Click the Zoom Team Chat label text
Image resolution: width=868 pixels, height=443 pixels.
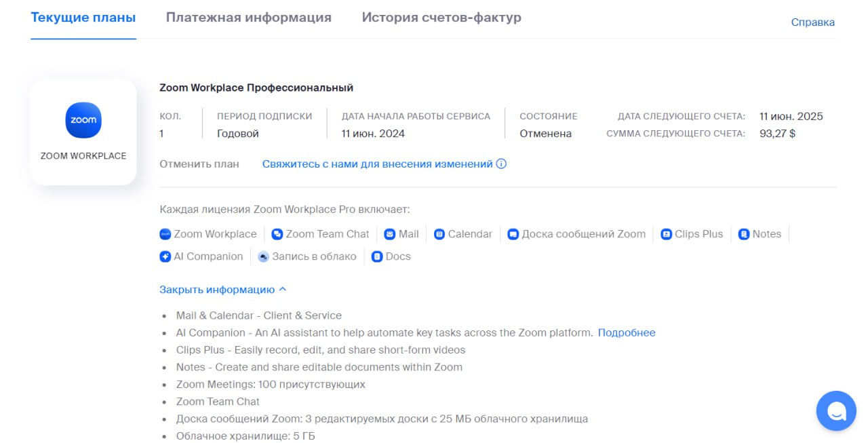click(328, 234)
